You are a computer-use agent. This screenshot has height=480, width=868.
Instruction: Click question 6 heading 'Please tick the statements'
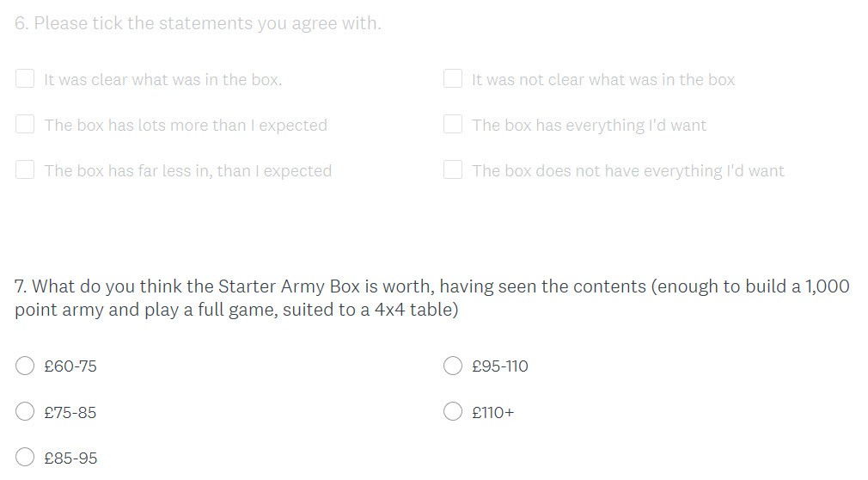coord(198,23)
